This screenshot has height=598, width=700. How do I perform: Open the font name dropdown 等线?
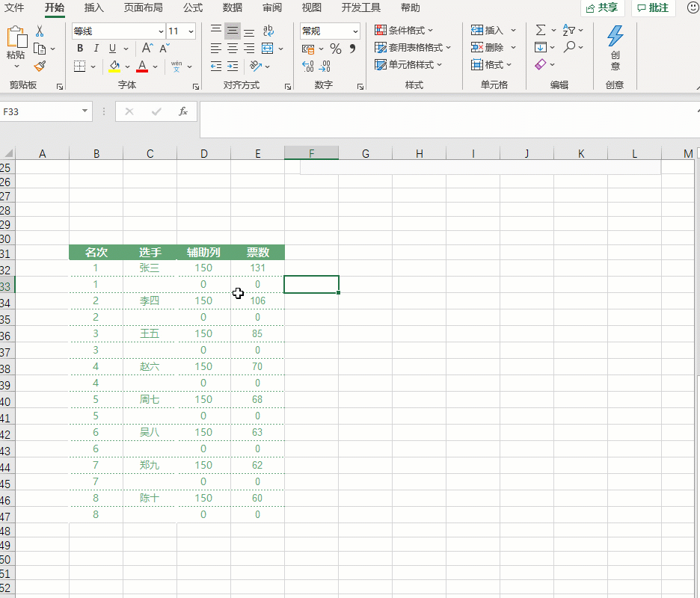tap(161, 31)
